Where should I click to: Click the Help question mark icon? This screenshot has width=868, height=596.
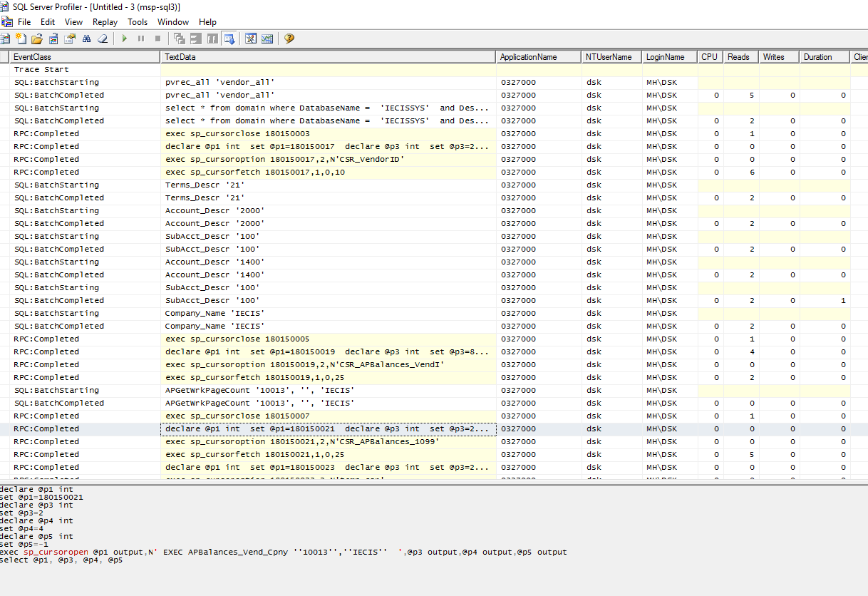pyautogui.click(x=289, y=38)
